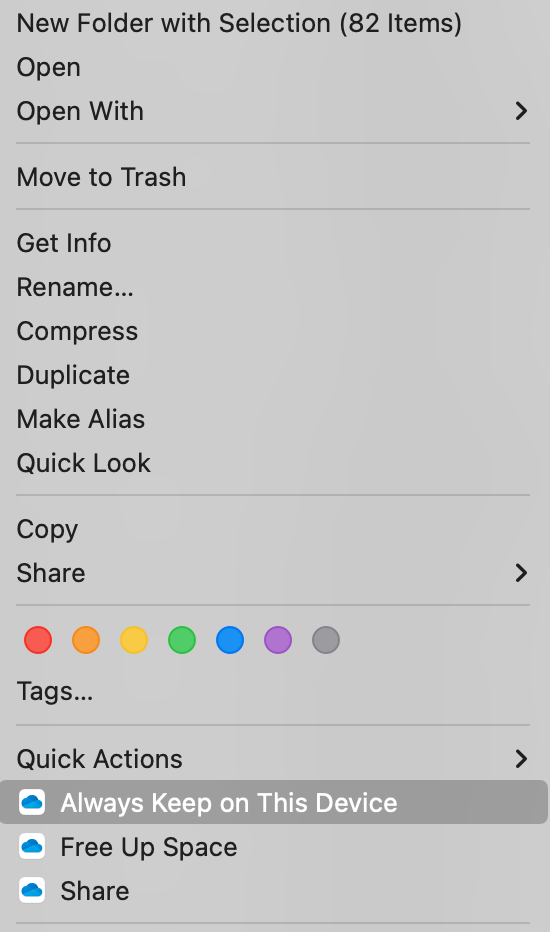Expand the Share submenu chevron

tap(521, 573)
